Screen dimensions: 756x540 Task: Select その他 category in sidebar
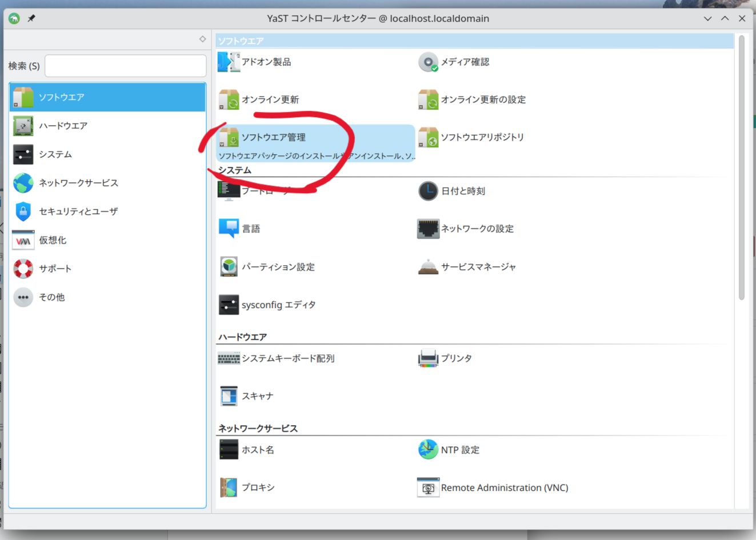(x=107, y=297)
